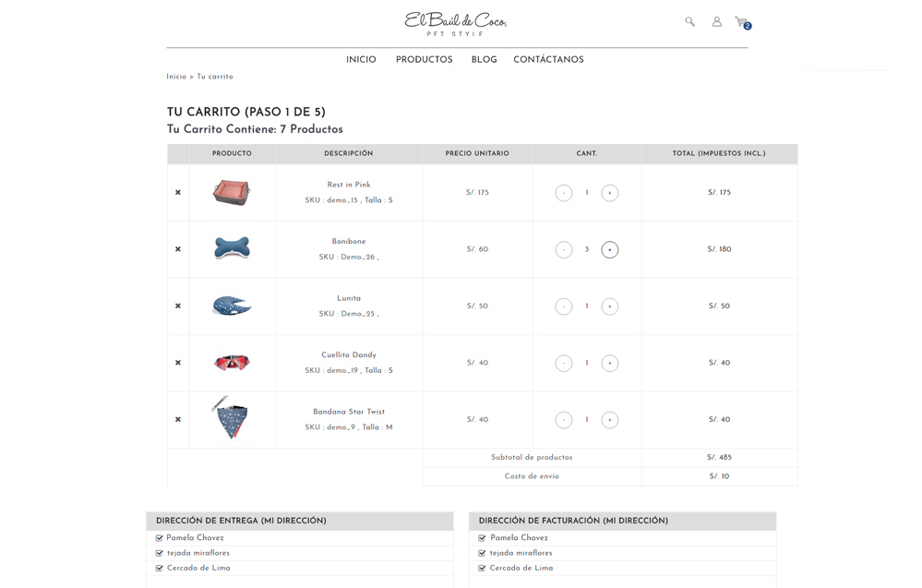
Task: Increase Rest in Pink quantity
Action: pyautogui.click(x=609, y=193)
